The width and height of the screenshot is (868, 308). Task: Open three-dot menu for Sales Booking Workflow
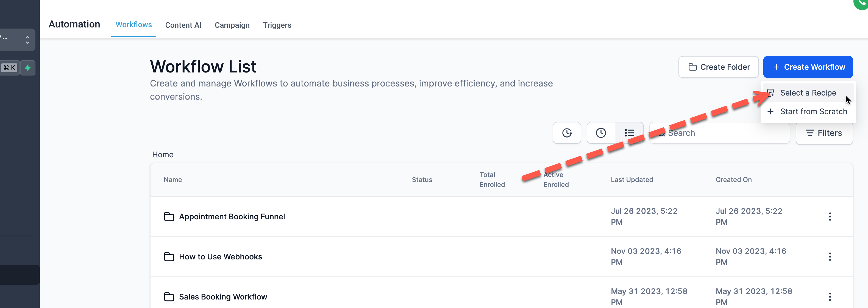click(830, 296)
